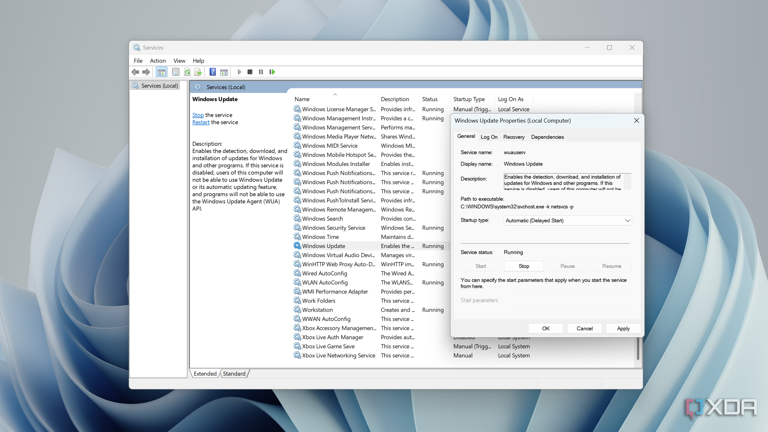The image size is (768, 432).
Task: Click the gear icon of Xbox Live Auth Manager
Action: pos(297,337)
